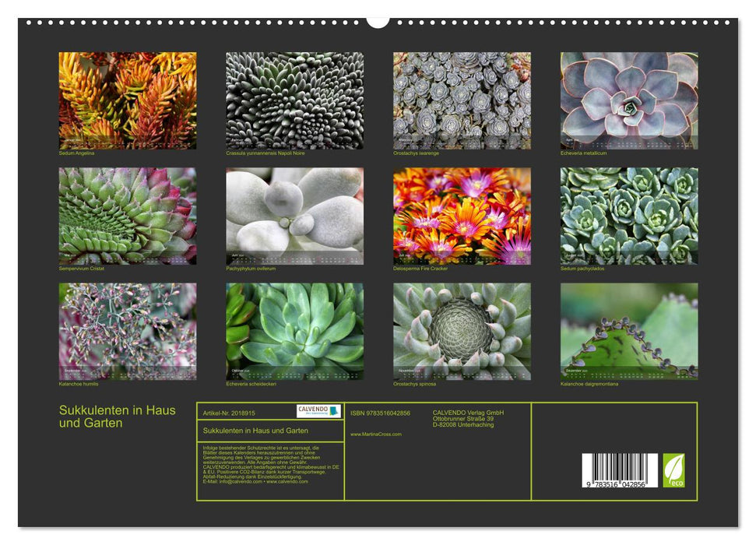Screen dimensions: 756x545
Task: Select the Orostachys spinosa photo
Action: click(x=462, y=331)
